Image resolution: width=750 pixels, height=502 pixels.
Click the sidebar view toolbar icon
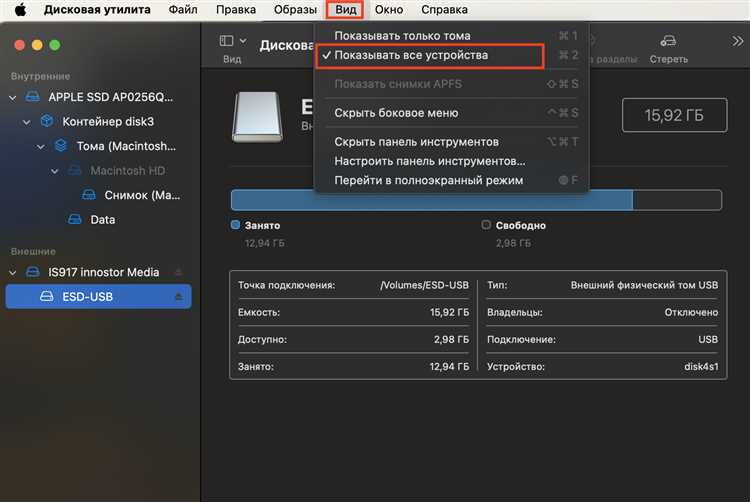click(x=226, y=41)
